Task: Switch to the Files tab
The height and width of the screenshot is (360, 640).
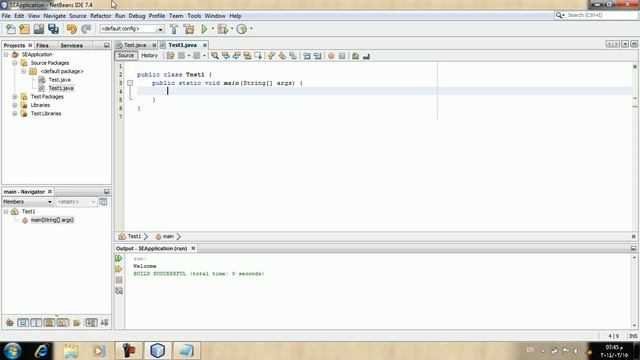Action: click(x=42, y=45)
